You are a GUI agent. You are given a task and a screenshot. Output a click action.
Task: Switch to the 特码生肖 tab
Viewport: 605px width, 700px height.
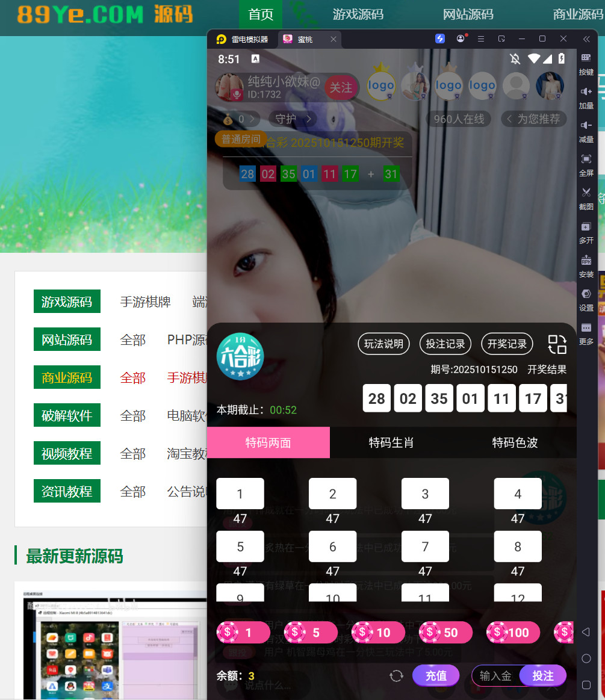391,443
